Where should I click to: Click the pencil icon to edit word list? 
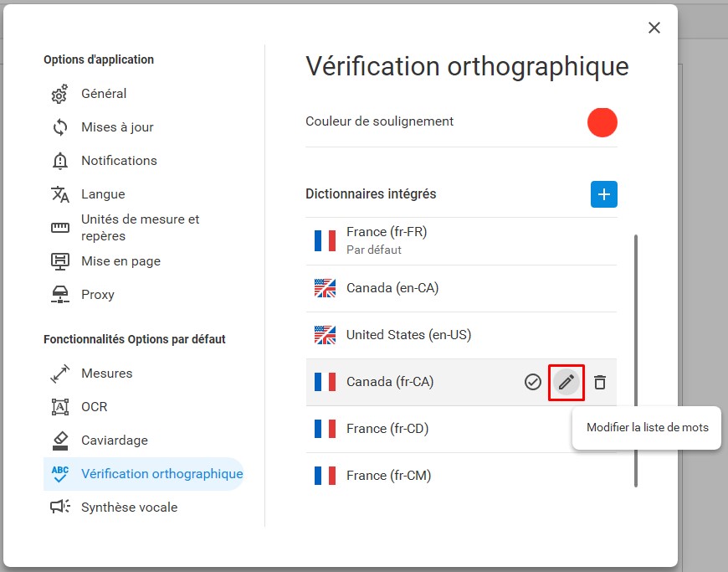(x=566, y=383)
